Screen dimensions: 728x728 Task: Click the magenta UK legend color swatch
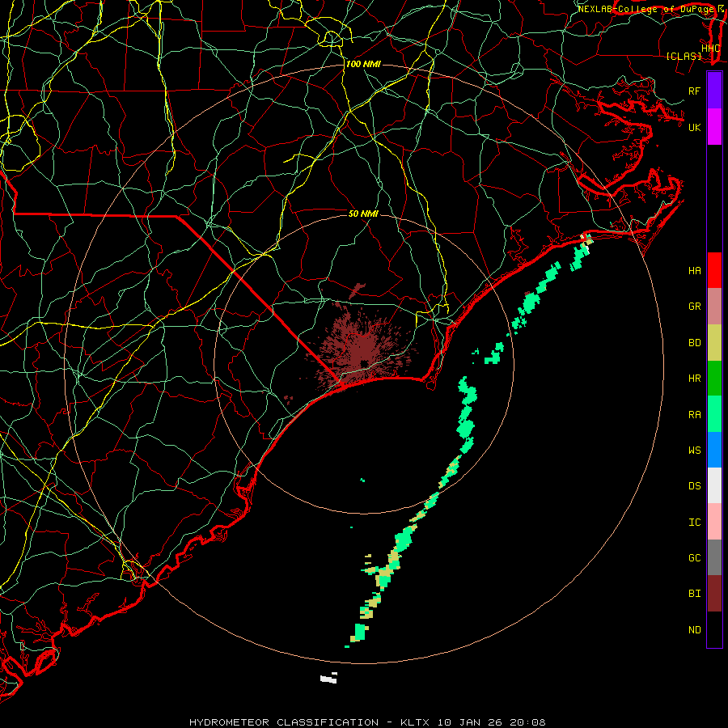[x=714, y=127]
